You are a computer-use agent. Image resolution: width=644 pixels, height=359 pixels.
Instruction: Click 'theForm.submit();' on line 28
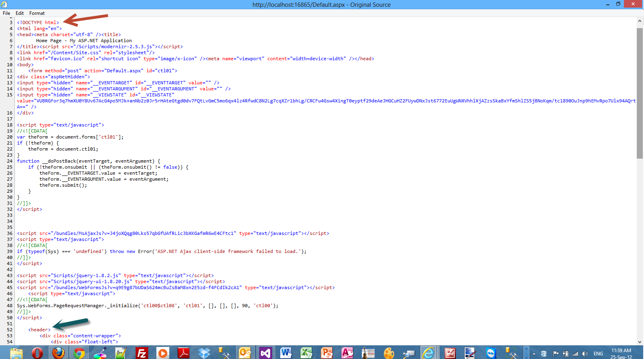pos(63,185)
